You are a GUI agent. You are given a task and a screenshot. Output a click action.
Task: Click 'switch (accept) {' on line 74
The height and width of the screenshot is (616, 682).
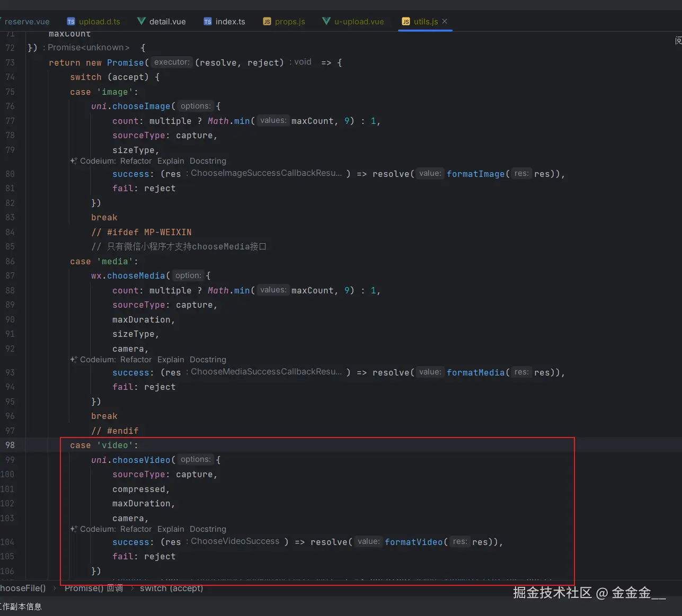point(115,77)
